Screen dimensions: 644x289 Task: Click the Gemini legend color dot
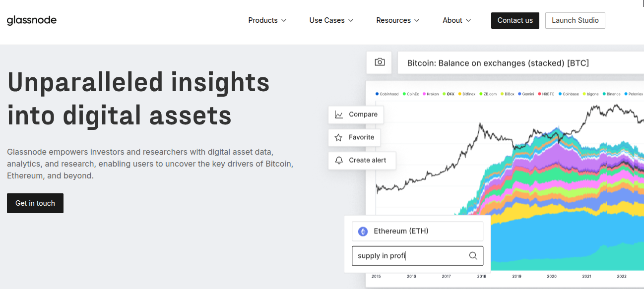[519, 94]
